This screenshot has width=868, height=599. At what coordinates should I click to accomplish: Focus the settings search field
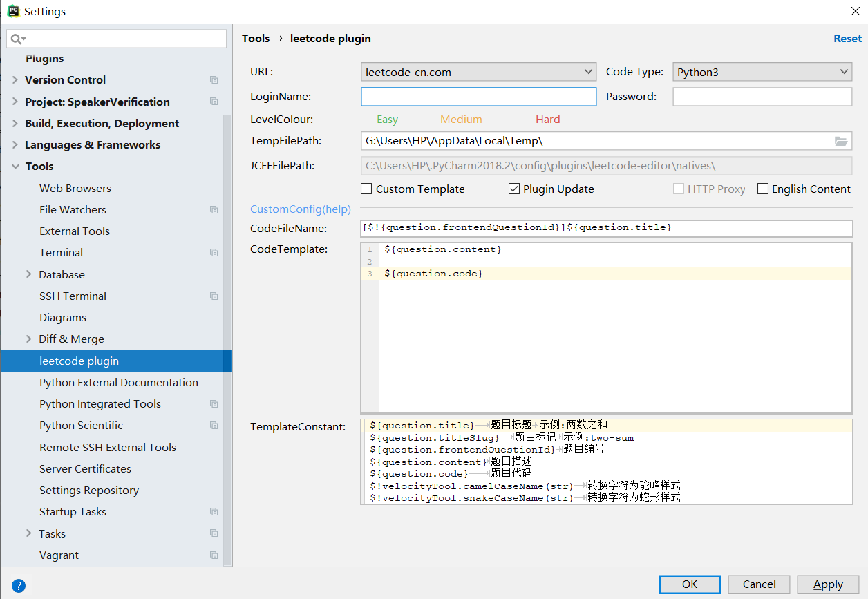[116, 39]
